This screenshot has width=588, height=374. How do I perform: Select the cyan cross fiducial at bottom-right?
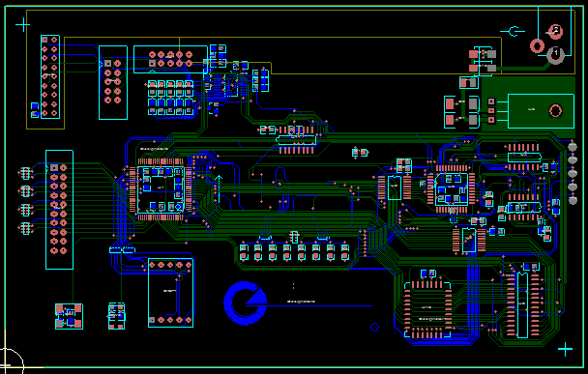(565, 350)
